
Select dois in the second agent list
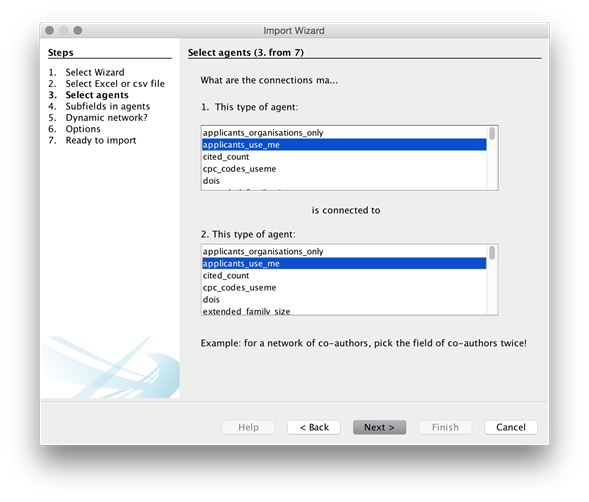(x=344, y=299)
